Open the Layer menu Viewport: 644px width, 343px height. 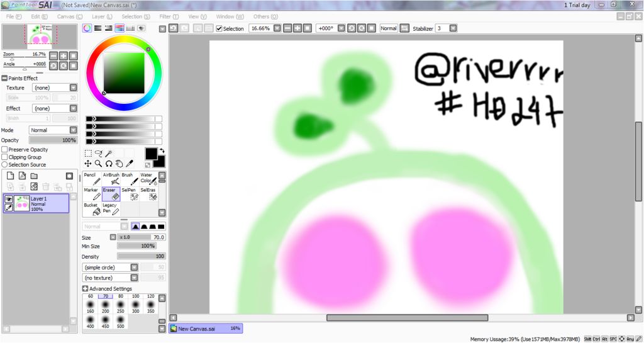(102, 16)
